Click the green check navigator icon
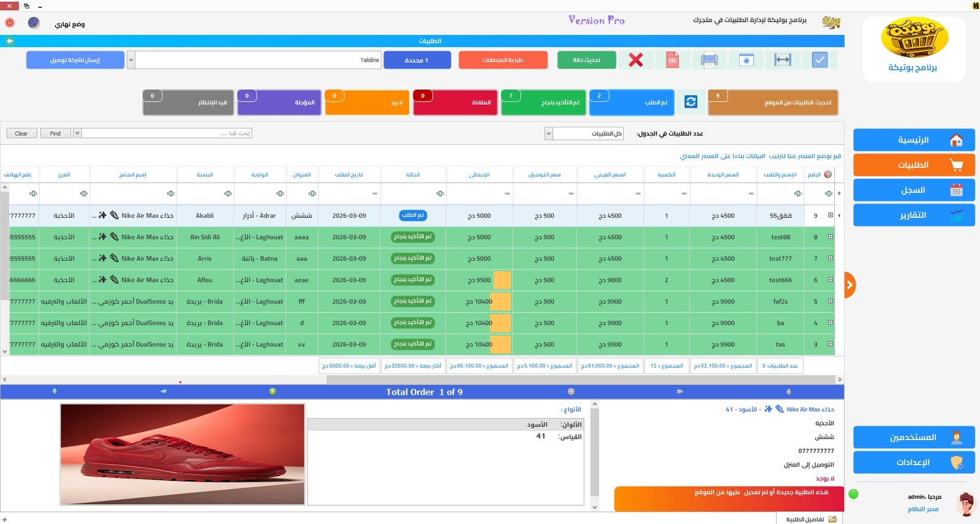The image size is (980, 524). (x=273, y=391)
